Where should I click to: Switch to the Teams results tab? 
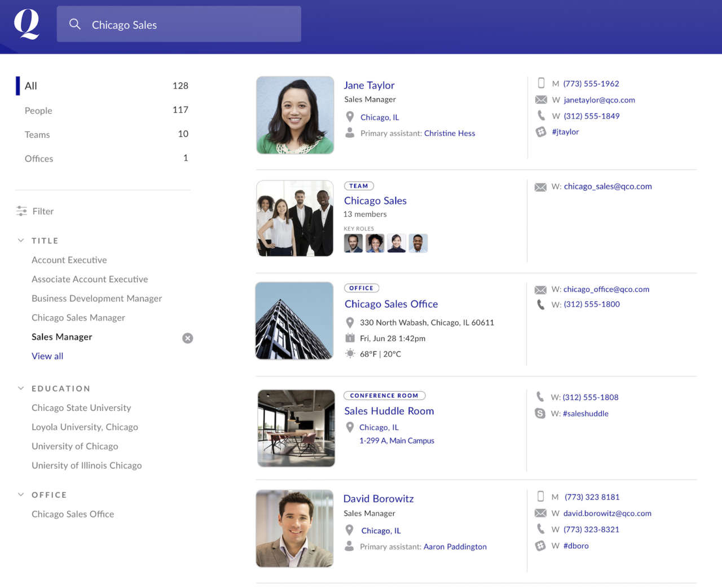[37, 135]
